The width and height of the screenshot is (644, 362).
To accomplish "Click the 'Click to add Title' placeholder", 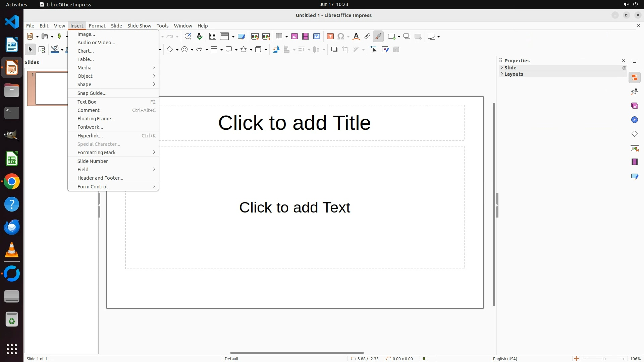I will pos(294,123).
